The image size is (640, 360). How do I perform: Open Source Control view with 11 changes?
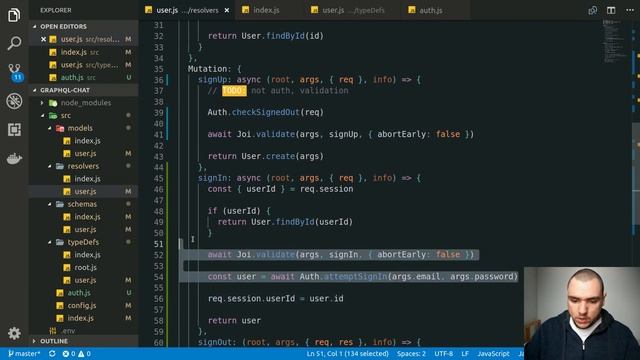(x=15, y=72)
